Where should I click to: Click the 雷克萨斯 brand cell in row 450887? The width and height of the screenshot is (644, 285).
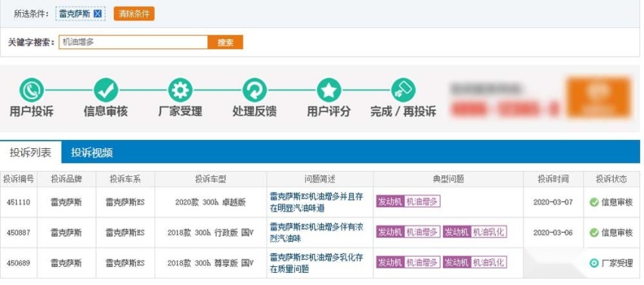click(x=66, y=232)
